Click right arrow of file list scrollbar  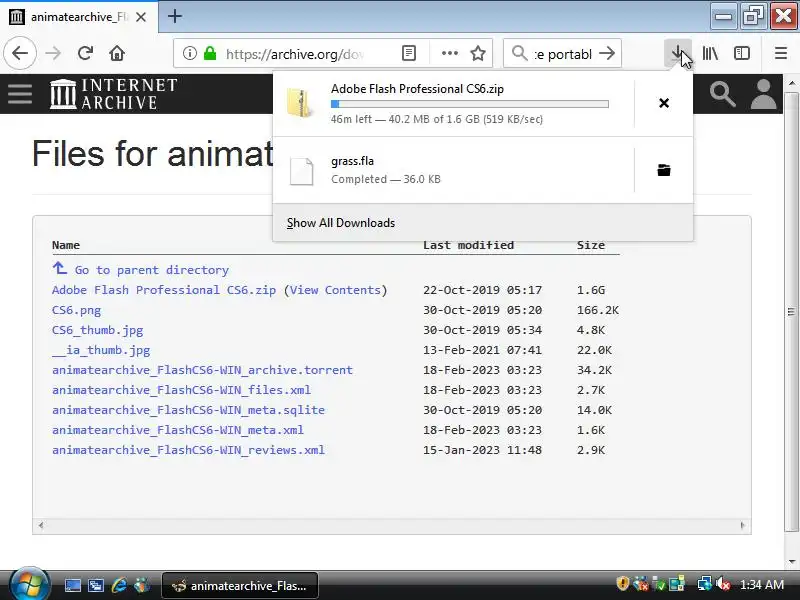[x=742, y=525]
